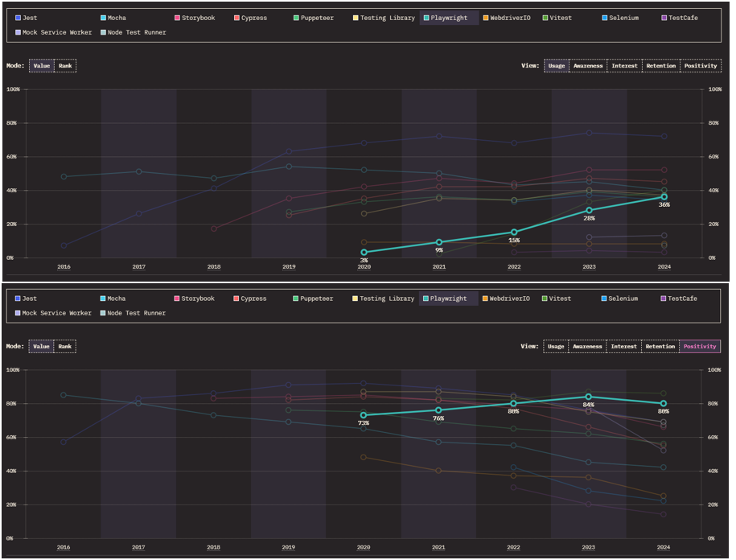Click Mocha color swatch in Positivity chart legend

pyautogui.click(x=103, y=299)
